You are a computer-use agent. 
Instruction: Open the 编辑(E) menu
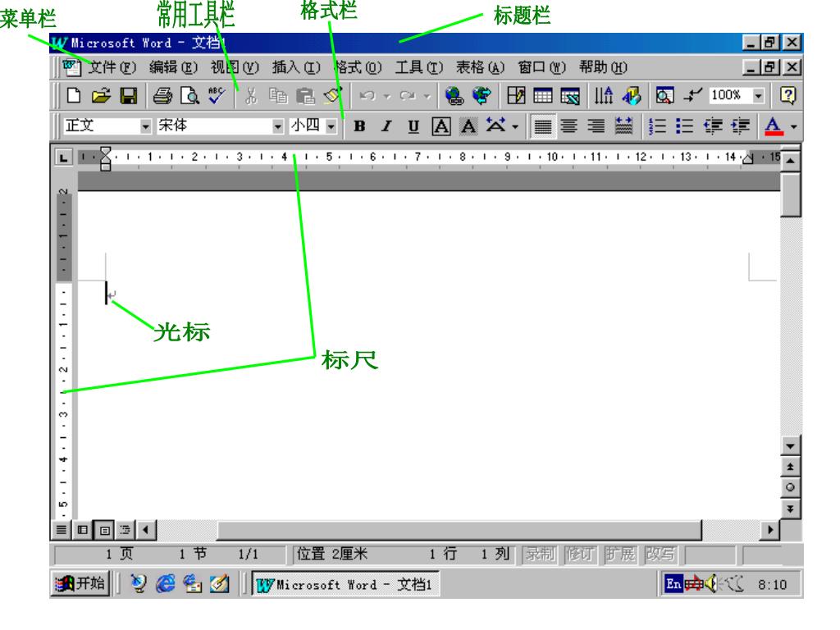174,67
